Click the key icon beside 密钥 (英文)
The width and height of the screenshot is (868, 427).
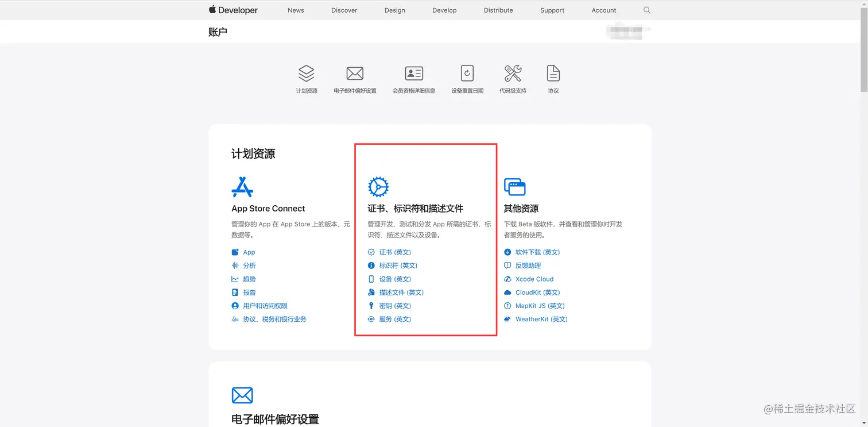pyautogui.click(x=371, y=306)
